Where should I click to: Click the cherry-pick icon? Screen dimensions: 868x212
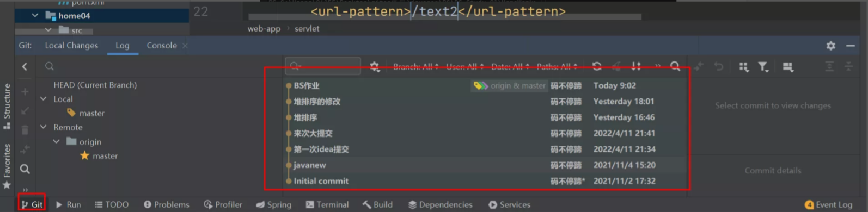616,66
